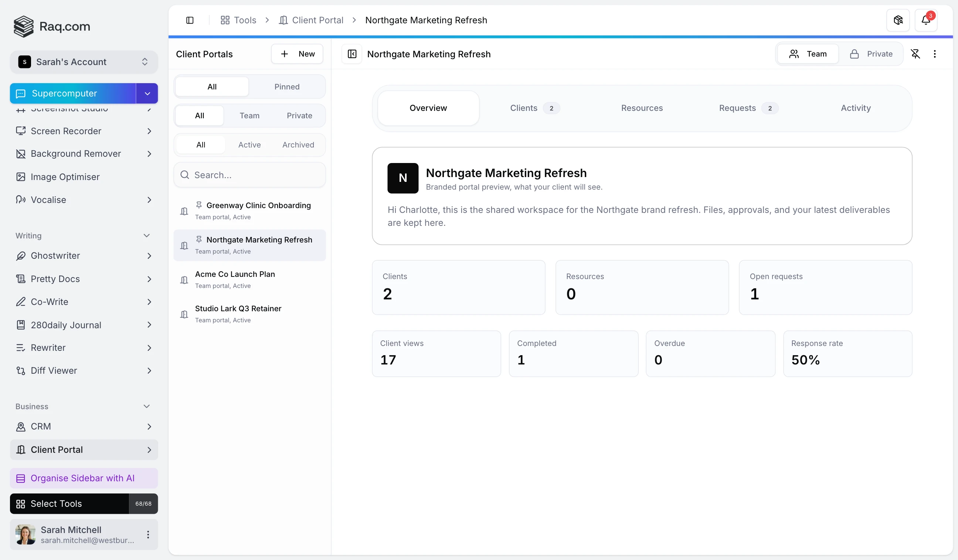The height and width of the screenshot is (560, 958).
Task: Expand the Ghostwriter chevron
Action: click(x=149, y=256)
